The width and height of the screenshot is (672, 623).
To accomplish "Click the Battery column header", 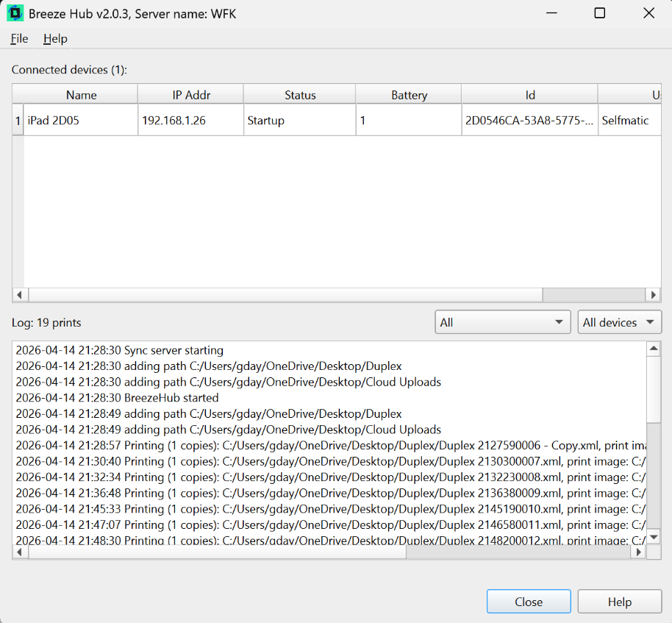I will (409, 95).
